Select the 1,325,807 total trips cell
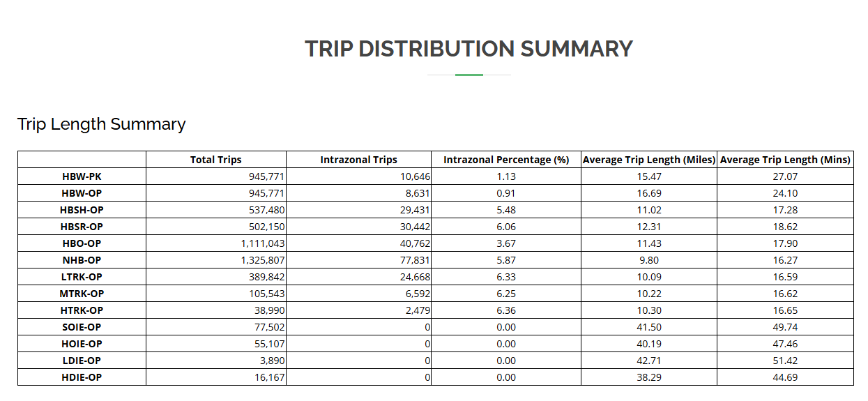This screenshot has height=401, width=868. point(262,260)
